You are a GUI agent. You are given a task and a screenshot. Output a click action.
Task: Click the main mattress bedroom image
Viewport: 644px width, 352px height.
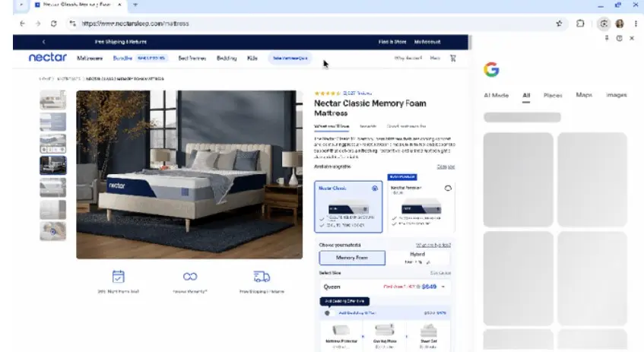pos(189,175)
